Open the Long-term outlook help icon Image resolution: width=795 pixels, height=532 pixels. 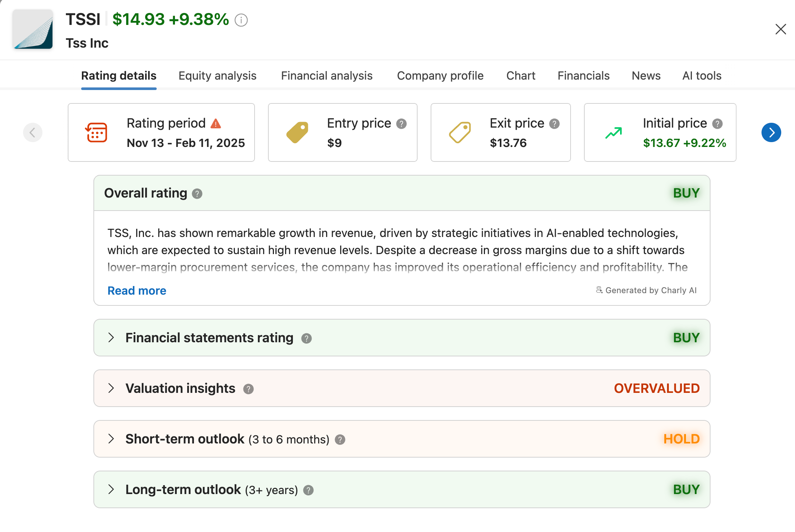[x=308, y=490]
